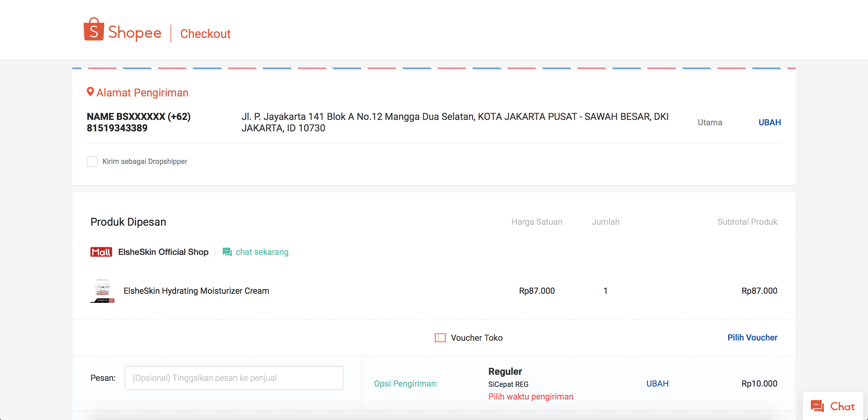The image size is (868, 420).
Task: Enable Kirim sebagai Dropshipper checkbox
Action: point(92,161)
